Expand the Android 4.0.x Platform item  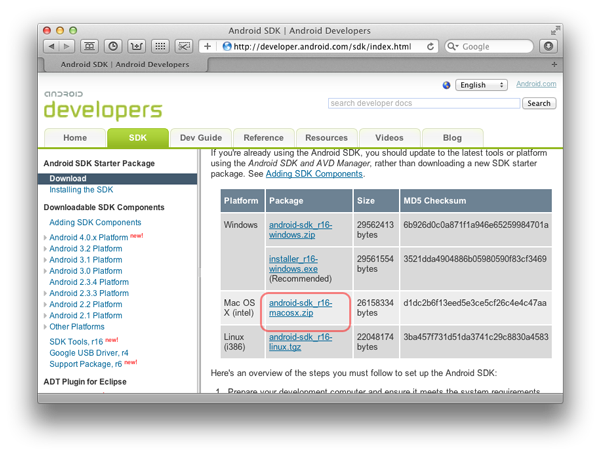[45, 237]
